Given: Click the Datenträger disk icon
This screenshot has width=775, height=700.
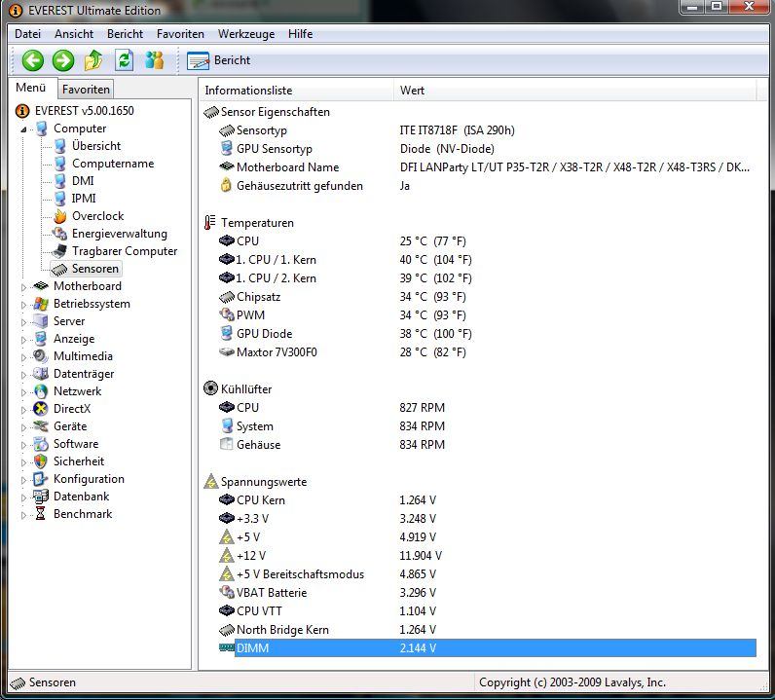Looking at the screenshot, I should 41,374.
